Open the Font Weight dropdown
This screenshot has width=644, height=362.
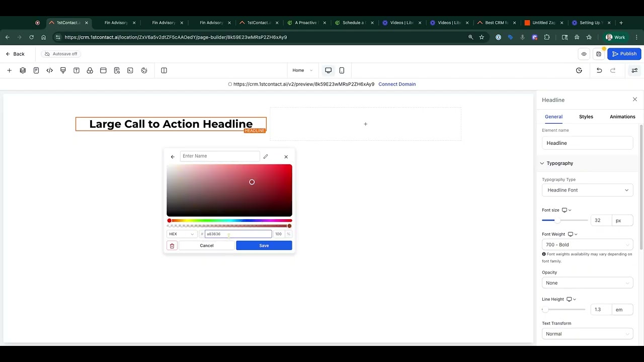[587, 244]
